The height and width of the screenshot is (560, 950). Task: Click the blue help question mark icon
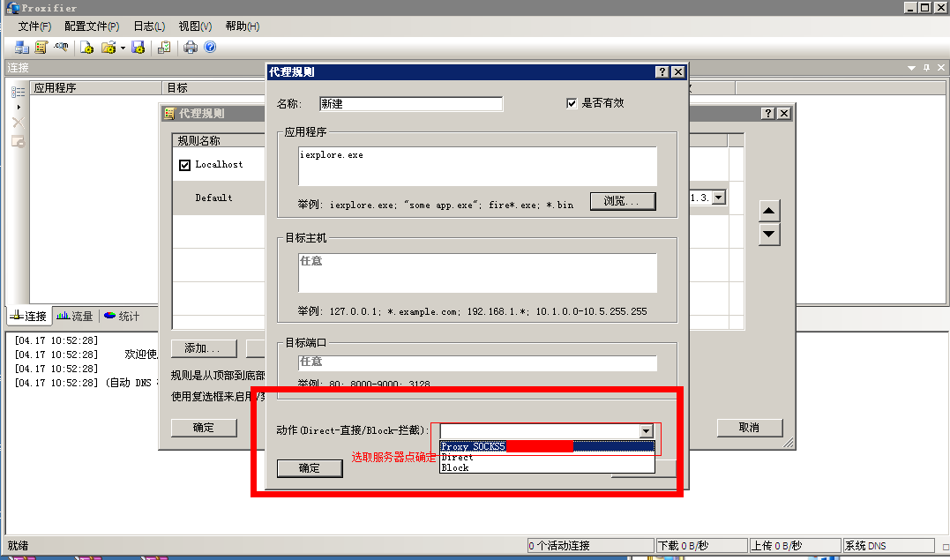point(210,48)
